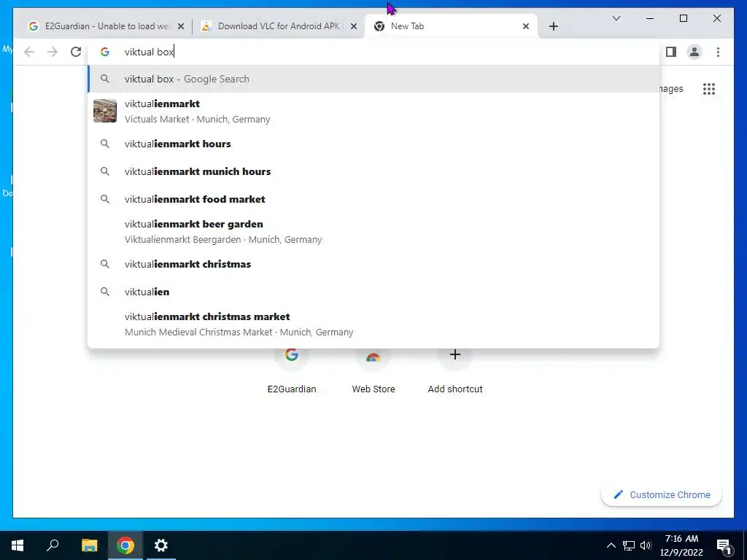Open the Windows Start menu

coord(18,545)
